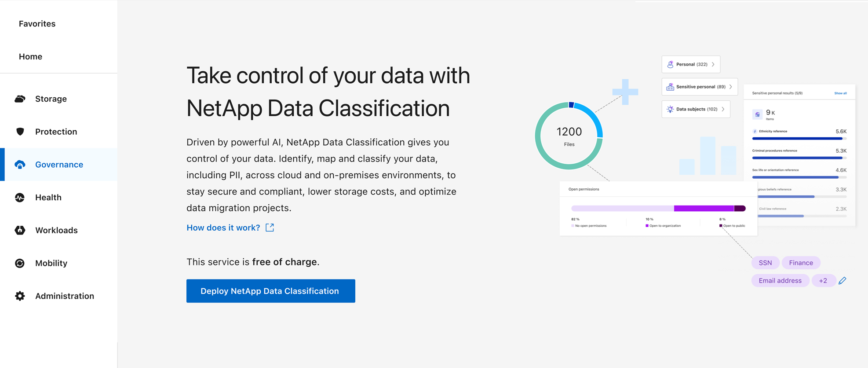Image resolution: width=868 pixels, height=368 pixels.
Task: Click the Administration gear icon
Action: [20, 296]
